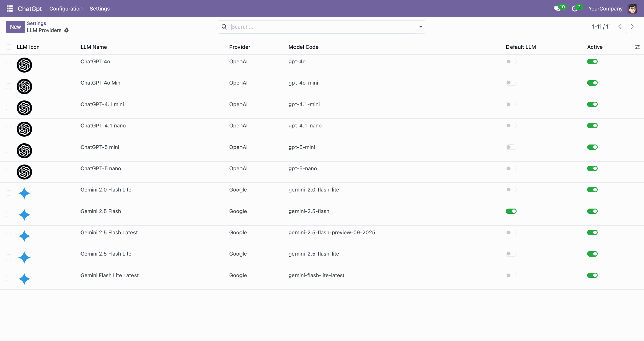
Task: Open the gemini-2.5-flash-preview-09-2025 record
Action: click(332, 233)
